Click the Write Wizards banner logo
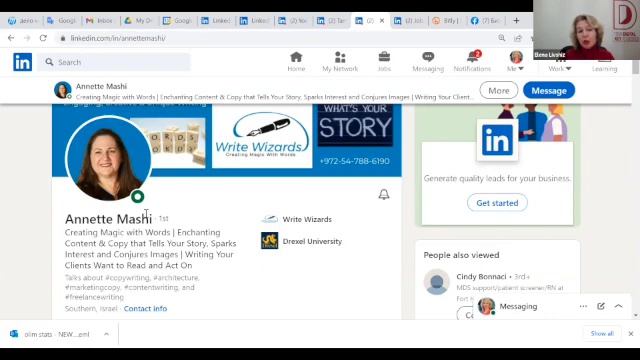640x360 pixels. point(262,136)
